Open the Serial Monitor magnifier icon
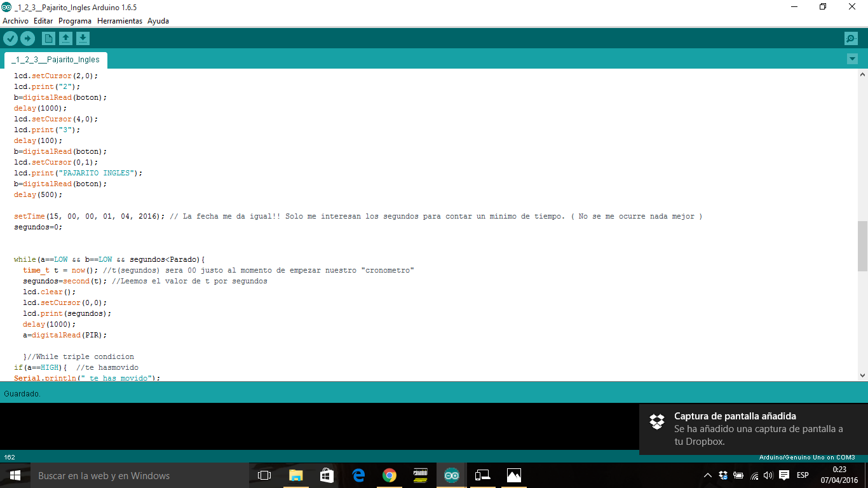The image size is (868, 488). pos(851,39)
